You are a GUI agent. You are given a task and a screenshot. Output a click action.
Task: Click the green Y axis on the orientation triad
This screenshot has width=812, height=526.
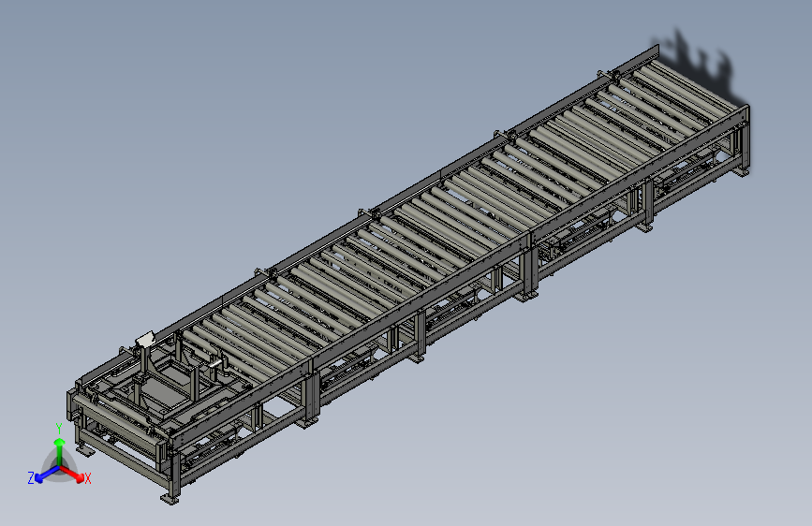coord(60,451)
